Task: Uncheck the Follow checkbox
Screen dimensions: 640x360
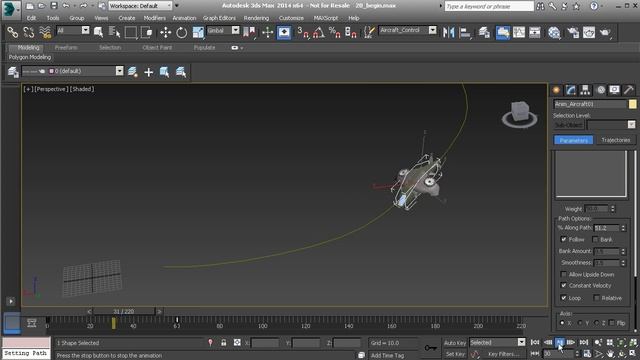Action: (563, 239)
